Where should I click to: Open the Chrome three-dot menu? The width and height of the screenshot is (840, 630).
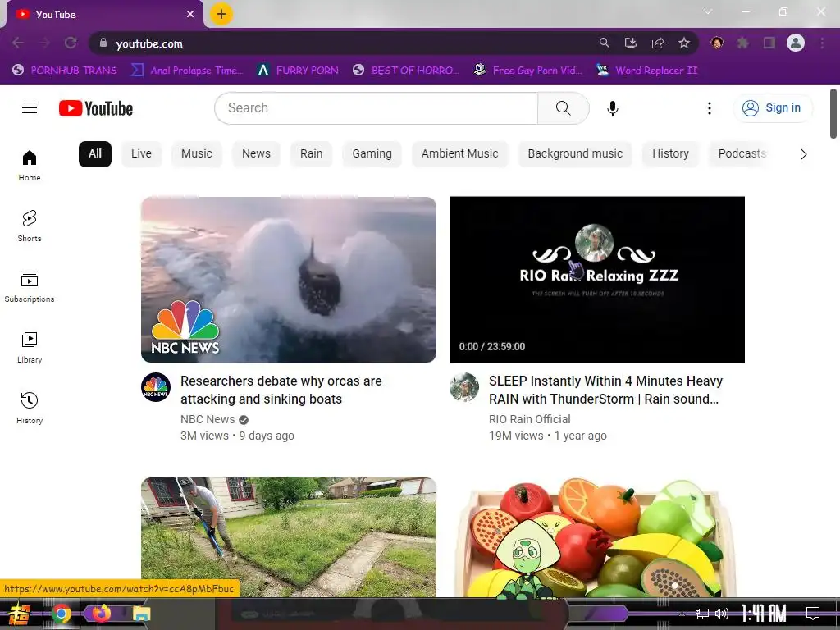pyautogui.click(x=822, y=43)
